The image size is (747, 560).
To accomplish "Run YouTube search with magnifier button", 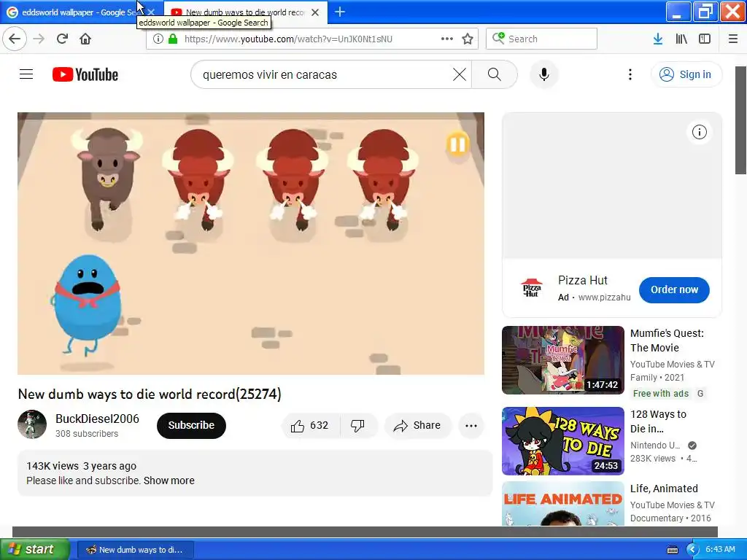I will coord(495,74).
